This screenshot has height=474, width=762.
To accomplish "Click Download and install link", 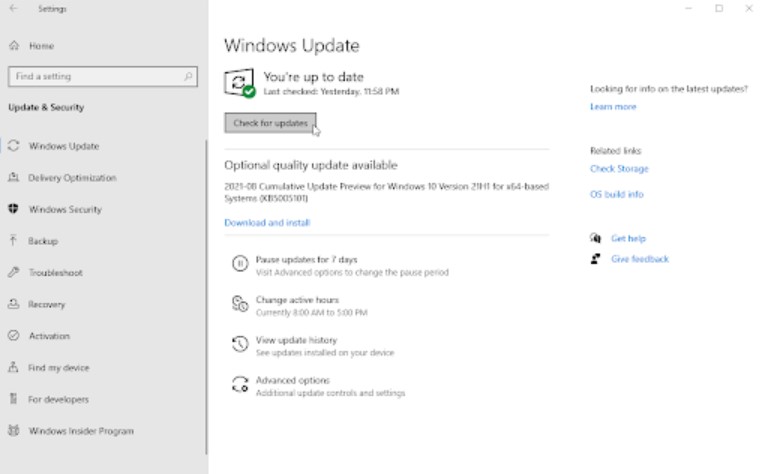I will (267, 223).
